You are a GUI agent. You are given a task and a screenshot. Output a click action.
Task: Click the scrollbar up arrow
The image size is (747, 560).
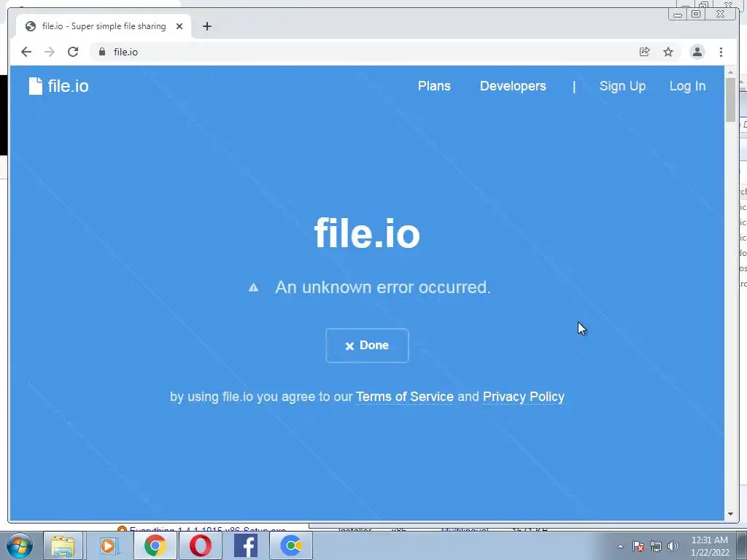(x=730, y=72)
